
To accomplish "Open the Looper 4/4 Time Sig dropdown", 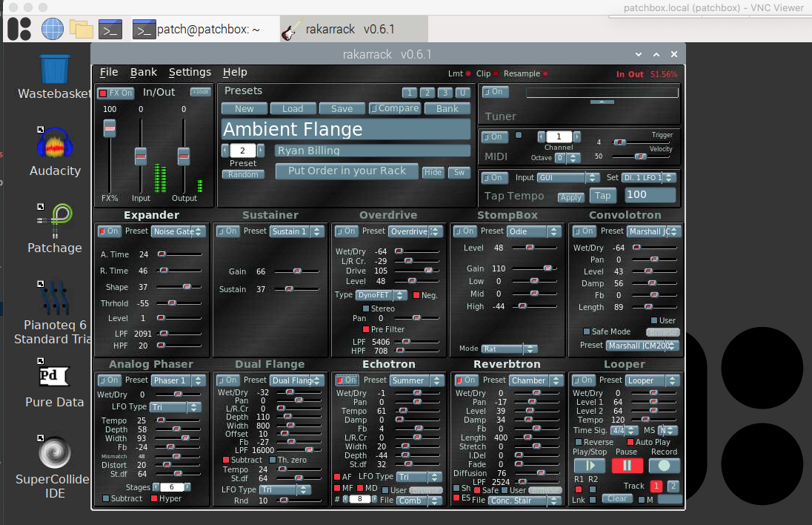I will point(624,431).
